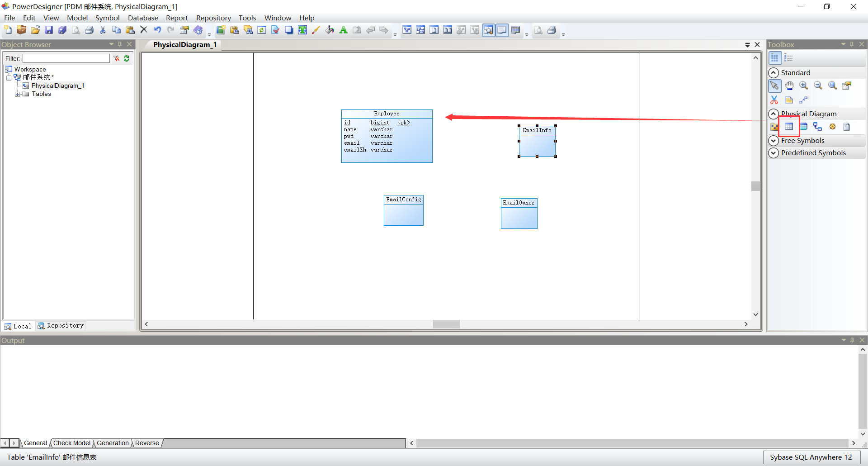Refresh the Object Browser filter
This screenshot has height=466, width=868.
127,58
